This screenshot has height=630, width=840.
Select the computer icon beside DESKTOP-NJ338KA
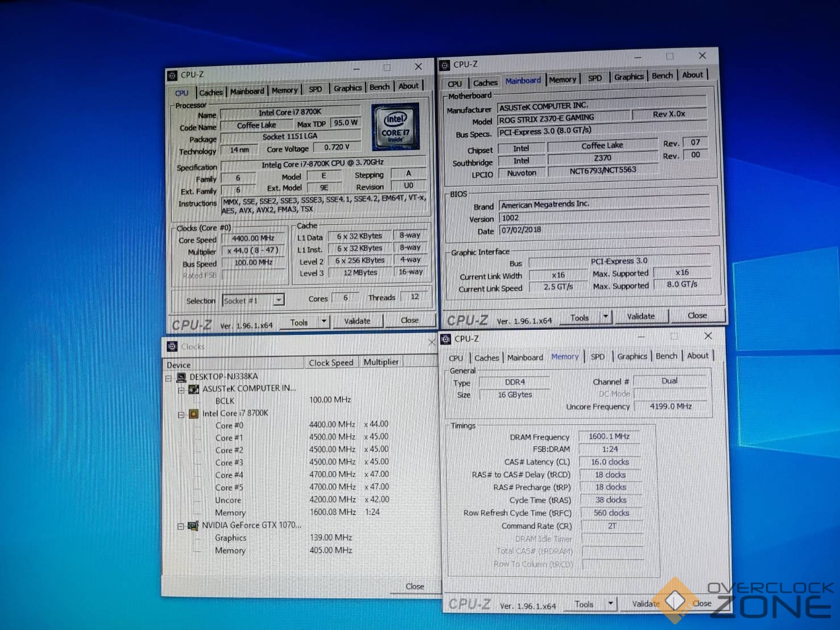pos(181,377)
